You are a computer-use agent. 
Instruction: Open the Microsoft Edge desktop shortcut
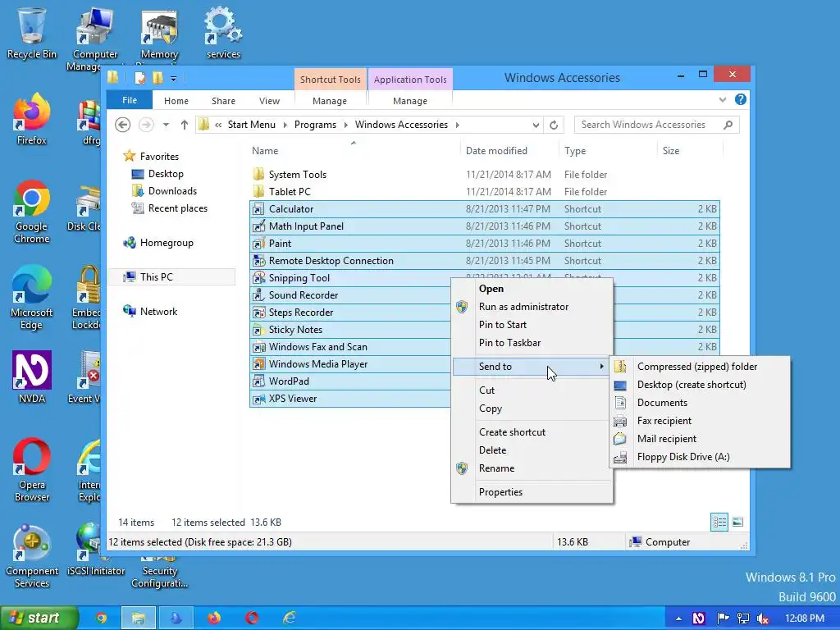32,297
